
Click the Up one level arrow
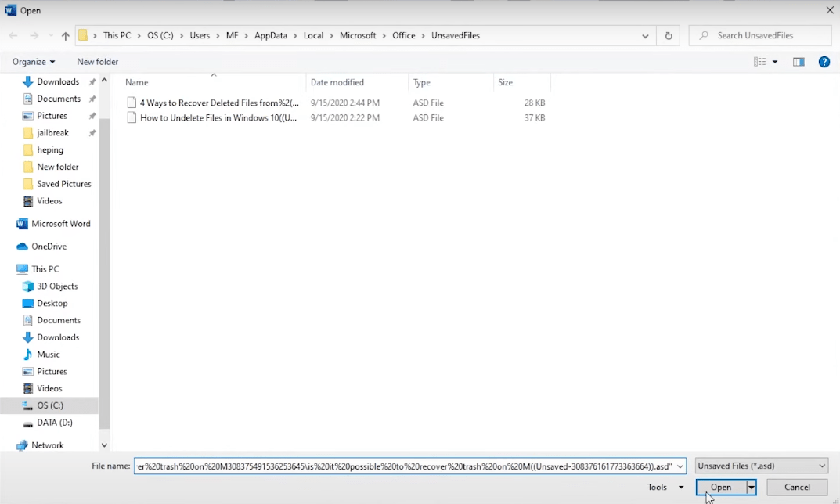(x=66, y=36)
